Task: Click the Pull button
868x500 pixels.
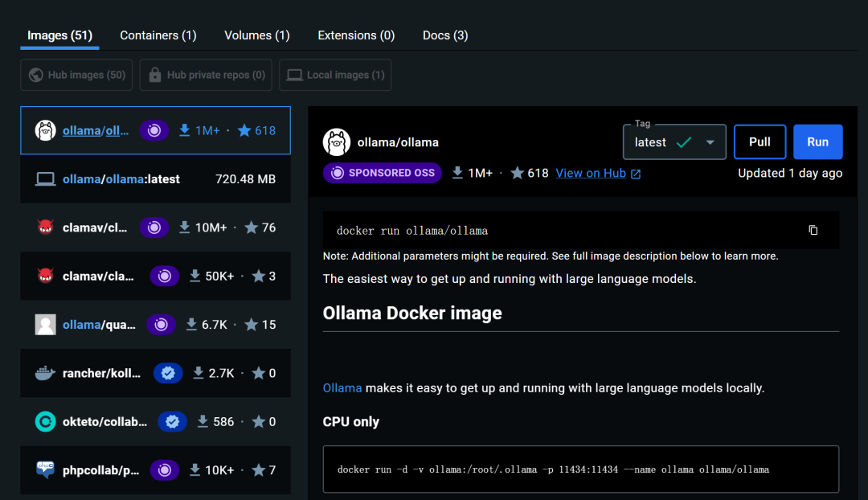Action: point(759,141)
